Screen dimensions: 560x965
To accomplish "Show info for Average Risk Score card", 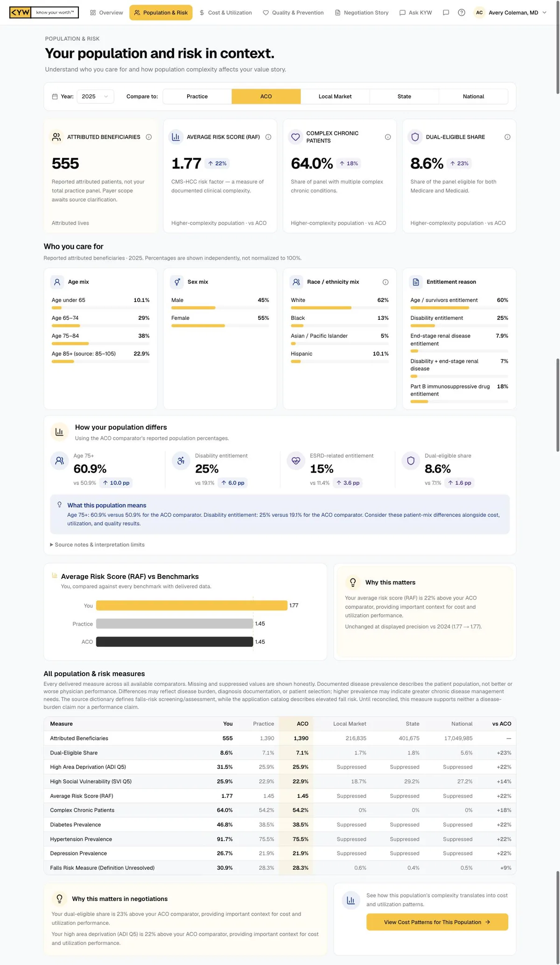I will pyautogui.click(x=268, y=137).
